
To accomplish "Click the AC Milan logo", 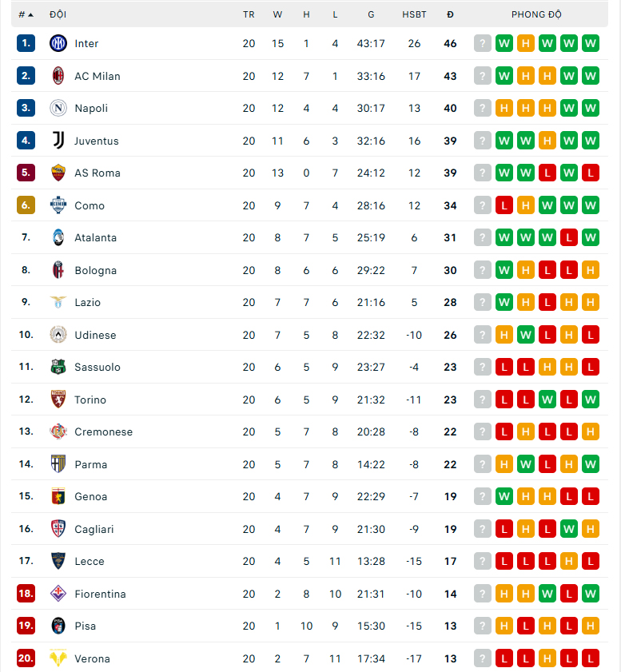I will (x=58, y=76).
